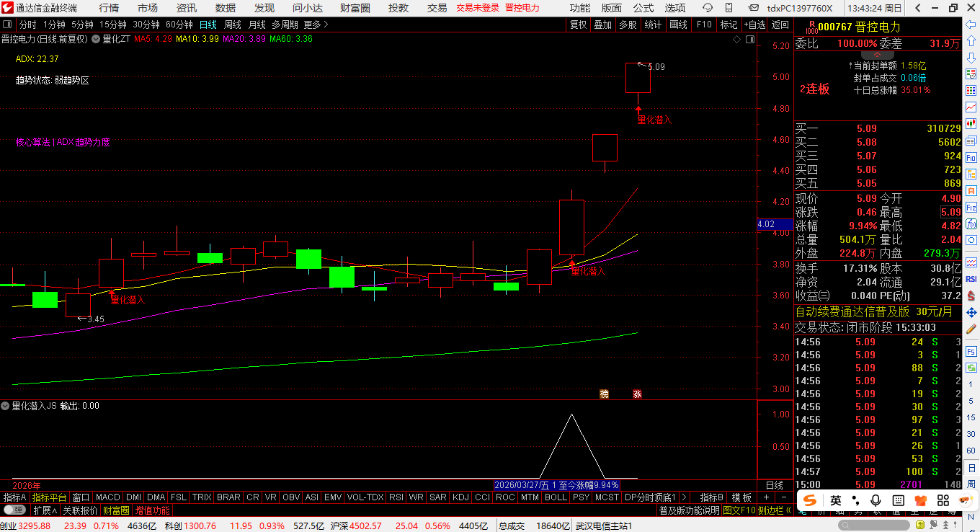Open the 问小达 menu
The width and height of the screenshot is (980, 532).
pyautogui.click(x=308, y=8)
